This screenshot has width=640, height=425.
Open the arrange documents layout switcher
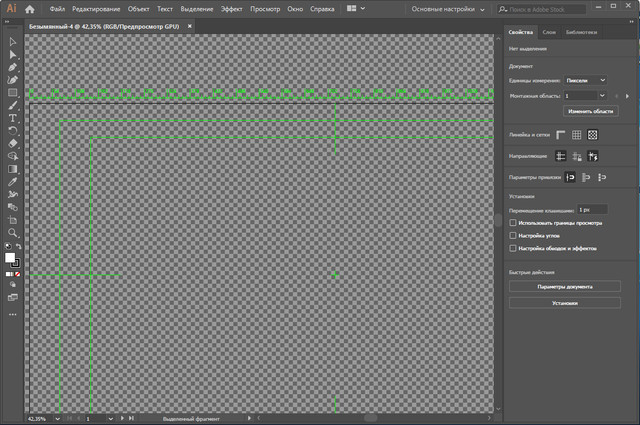coord(356,9)
